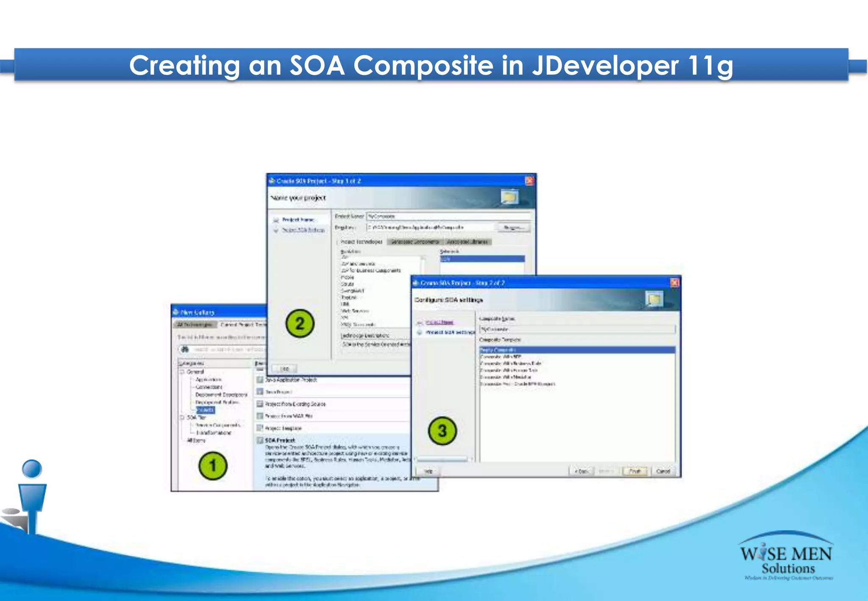The image size is (868, 601).
Task: Select the SOA Project item icon
Action: click(x=260, y=440)
